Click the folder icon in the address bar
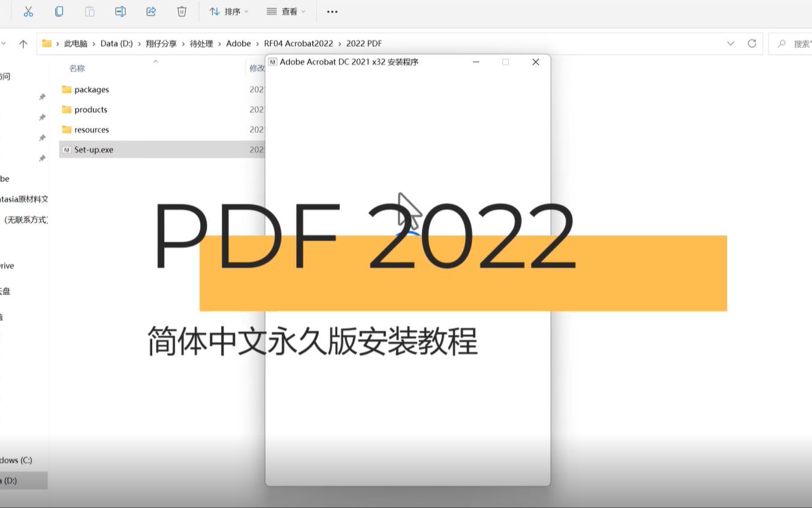Screen dimensions: 812x508 tap(46, 43)
